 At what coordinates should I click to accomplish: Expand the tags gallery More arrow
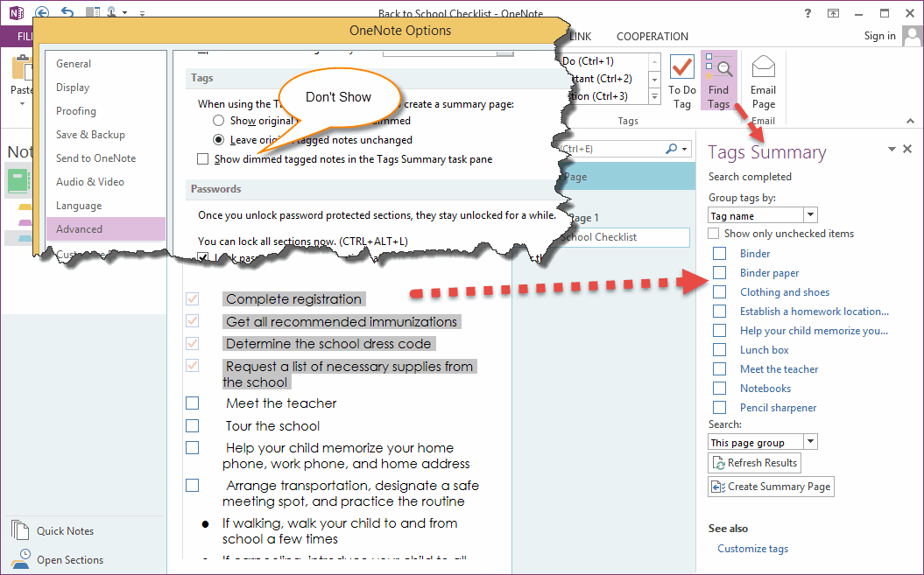[654, 96]
